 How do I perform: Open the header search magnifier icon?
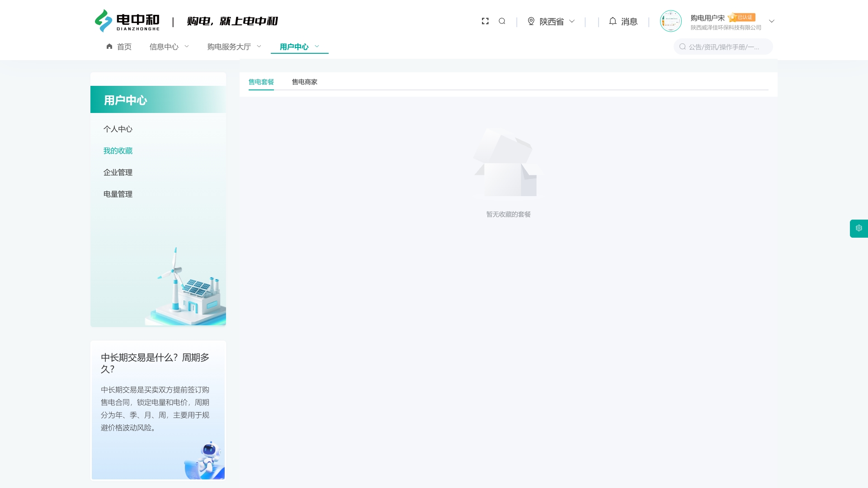[502, 21]
